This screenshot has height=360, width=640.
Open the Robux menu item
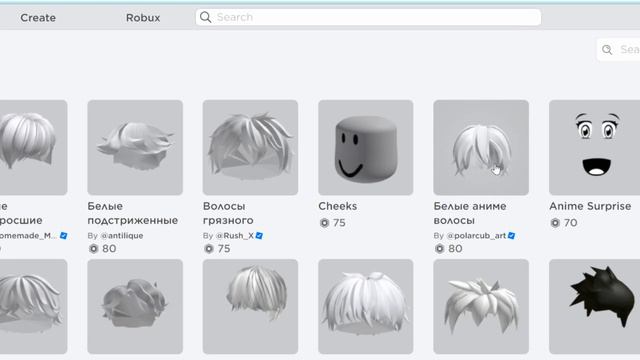[x=143, y=18]
